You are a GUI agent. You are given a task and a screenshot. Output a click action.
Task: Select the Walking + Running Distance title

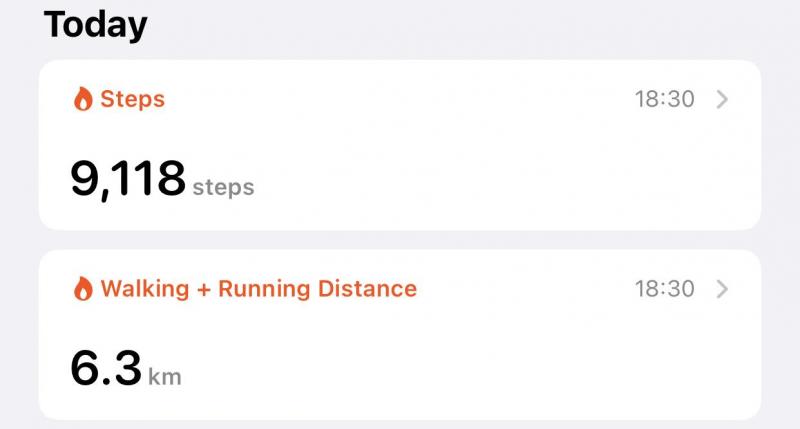[259, 289]
